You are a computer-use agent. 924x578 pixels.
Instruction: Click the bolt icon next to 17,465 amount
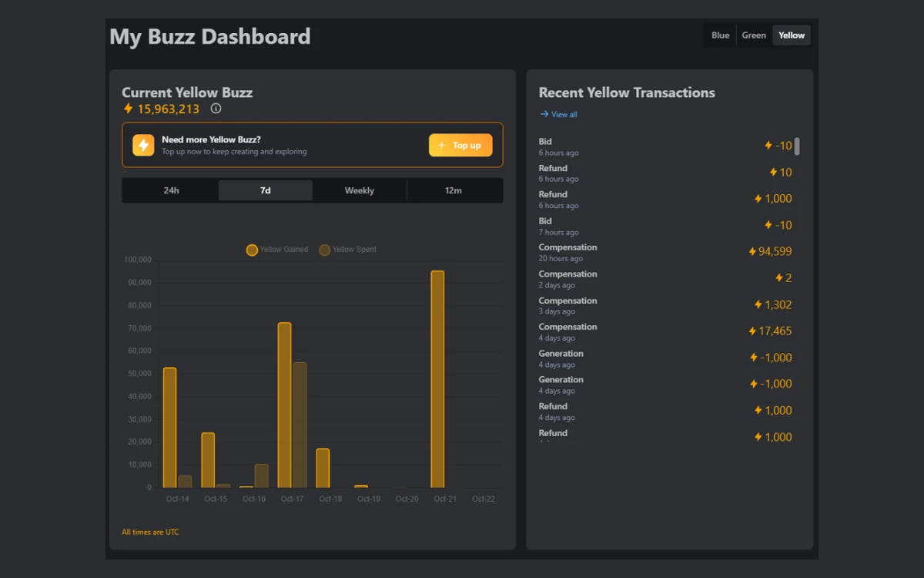(x=752, y=331)
